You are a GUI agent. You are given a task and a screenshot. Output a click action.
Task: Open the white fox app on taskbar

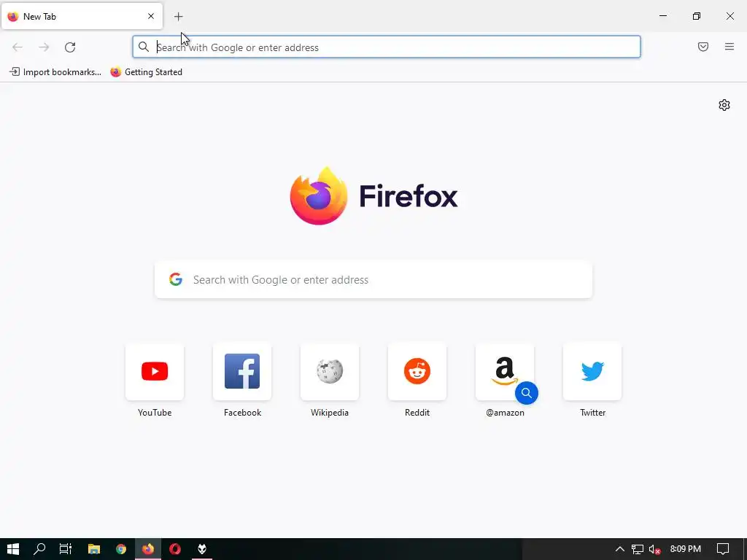[202, 549]
